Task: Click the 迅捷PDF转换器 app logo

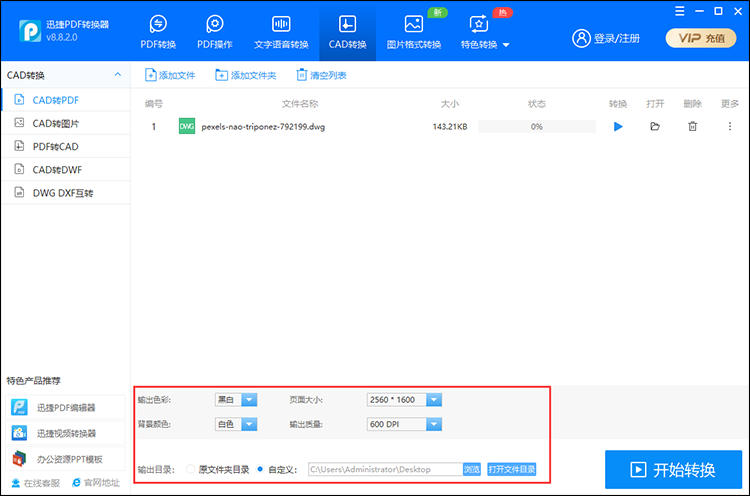Action: [x=30, y=31]
